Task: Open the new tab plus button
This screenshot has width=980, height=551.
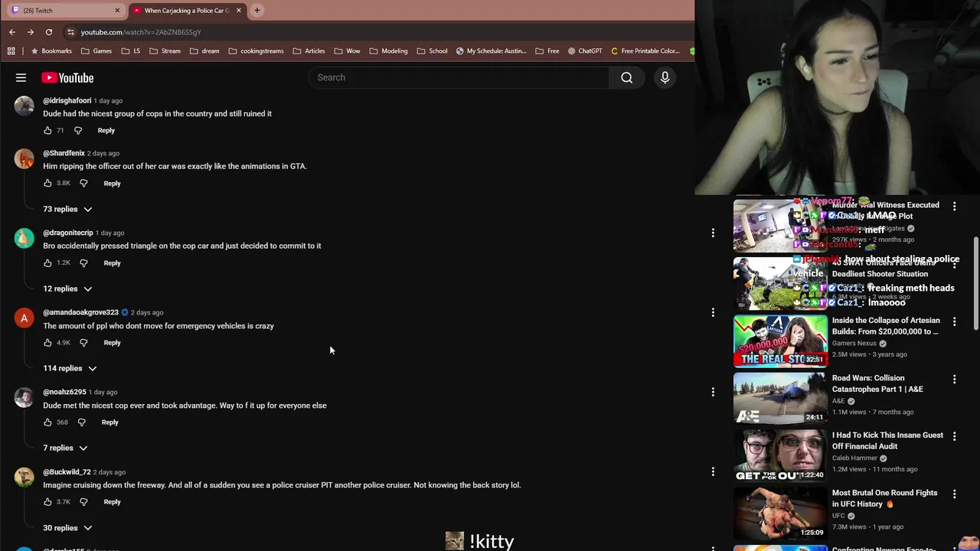Action: [256, 10]
